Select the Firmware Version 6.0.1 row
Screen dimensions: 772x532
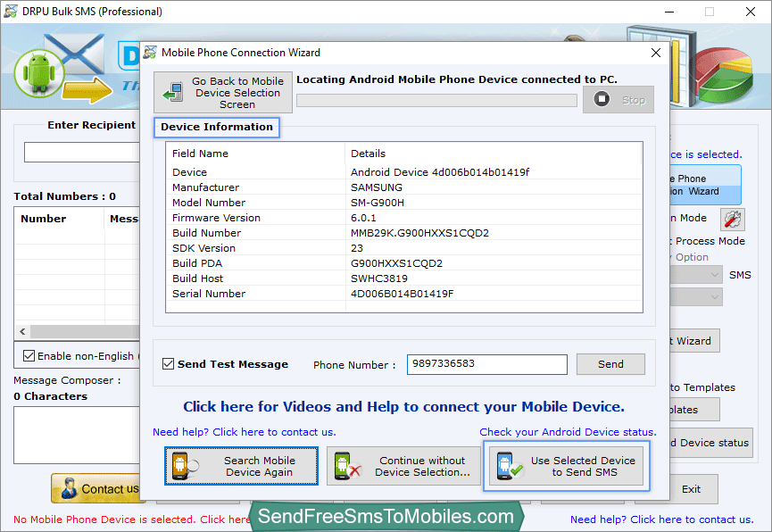point(403,218)
